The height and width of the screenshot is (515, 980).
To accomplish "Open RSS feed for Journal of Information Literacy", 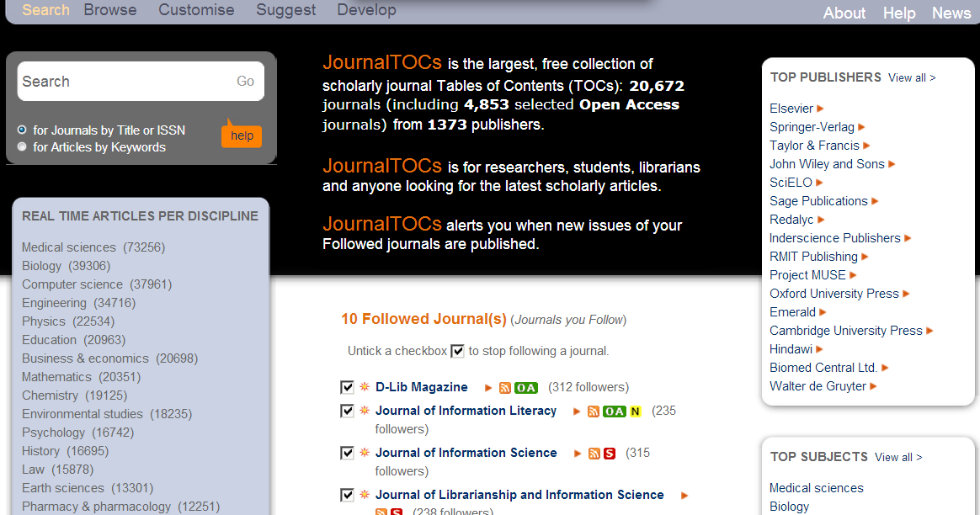I will coord(594,411).
